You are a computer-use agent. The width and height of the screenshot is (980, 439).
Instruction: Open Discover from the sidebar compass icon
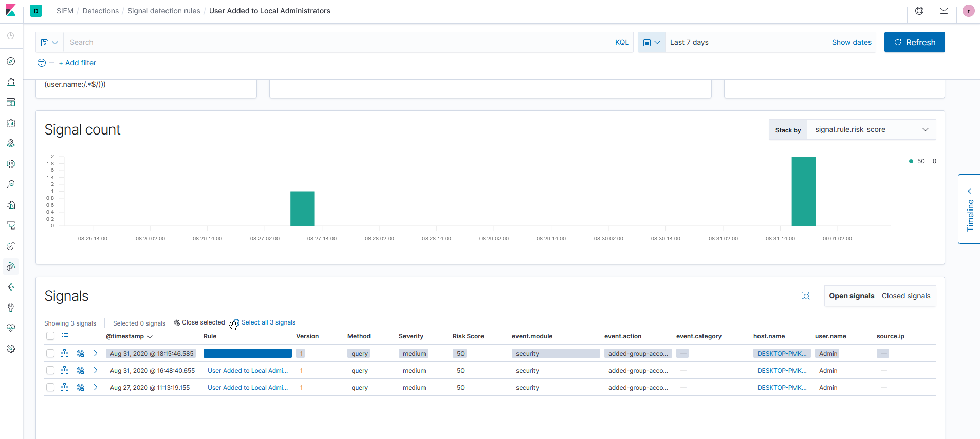[11, 61]
